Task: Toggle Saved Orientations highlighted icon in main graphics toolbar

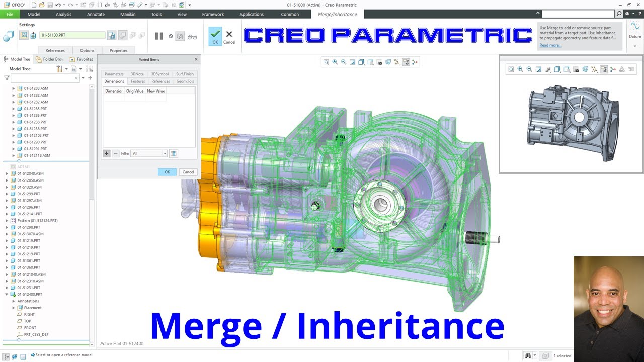Action: point(406,62)
